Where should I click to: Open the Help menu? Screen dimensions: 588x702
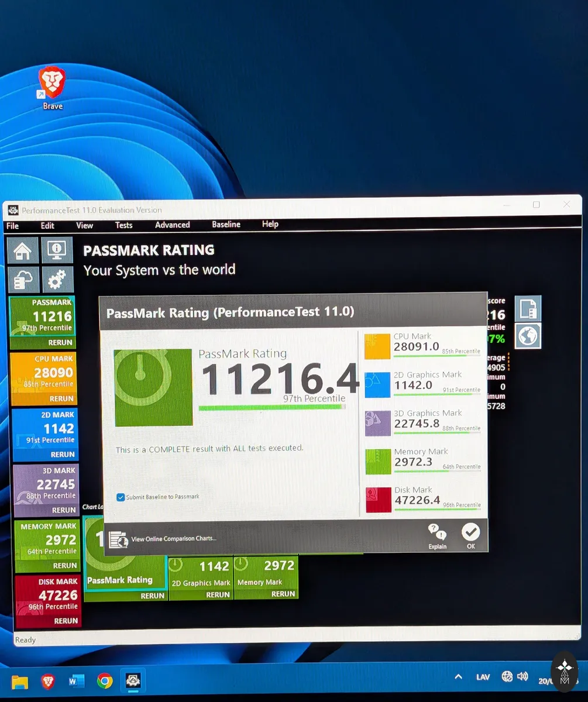click(x=270, y=224)
